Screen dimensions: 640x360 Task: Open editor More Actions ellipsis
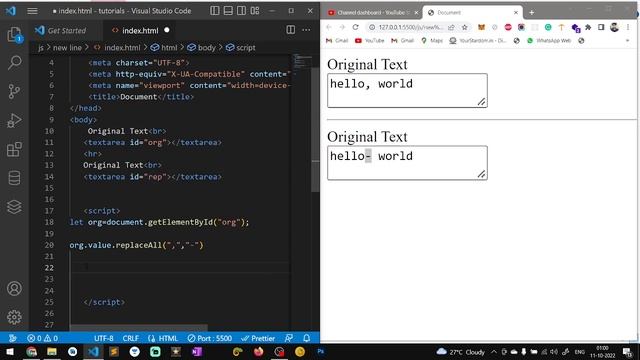(x=306, y=29)
